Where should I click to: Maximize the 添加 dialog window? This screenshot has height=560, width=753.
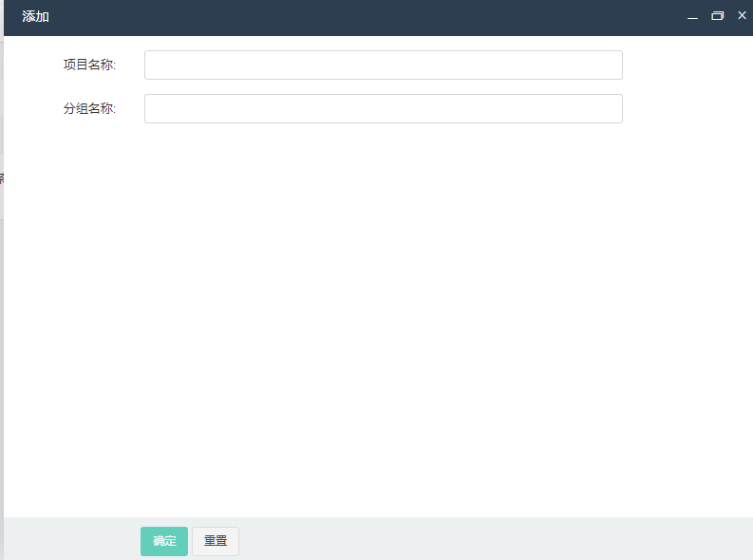(717, 16)
